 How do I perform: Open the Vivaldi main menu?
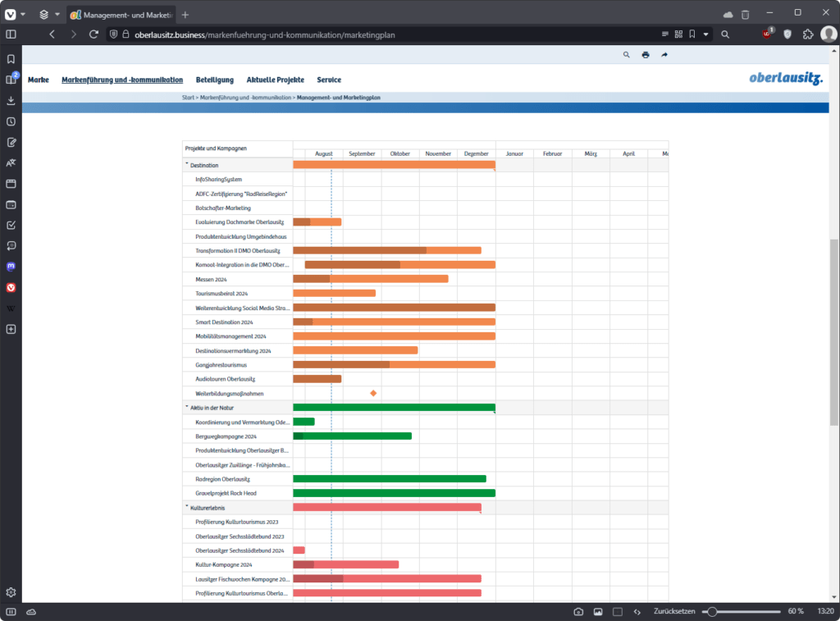10,15
